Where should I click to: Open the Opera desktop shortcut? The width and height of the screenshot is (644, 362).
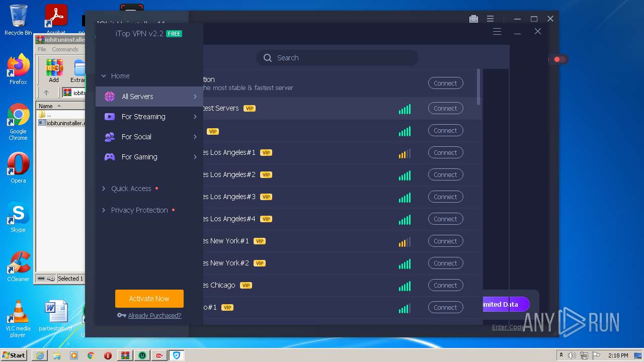pyautogui.click(x=18, y=168)
